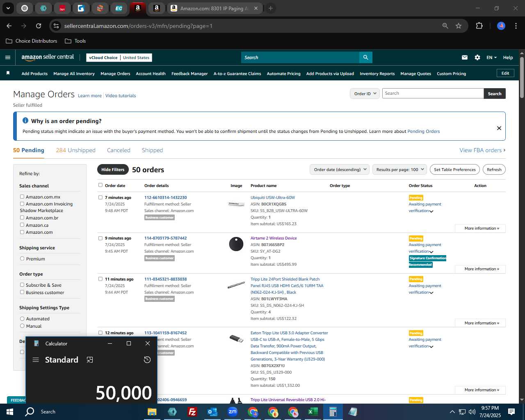
Task: Open the Order ID search type dropdown
Action: coord(364,94)
